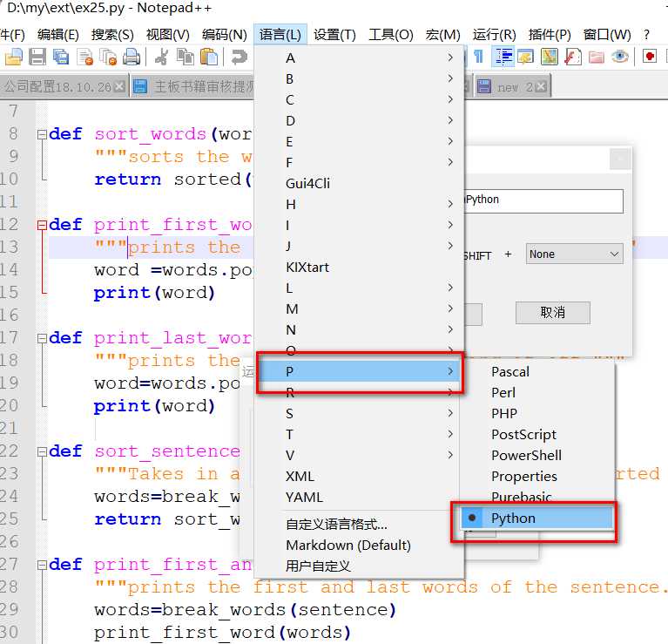Collapse the print_first_word fold marker
The height and width of the screenshot is (644, 668).
pyautogui.click(x=42, y=225)
